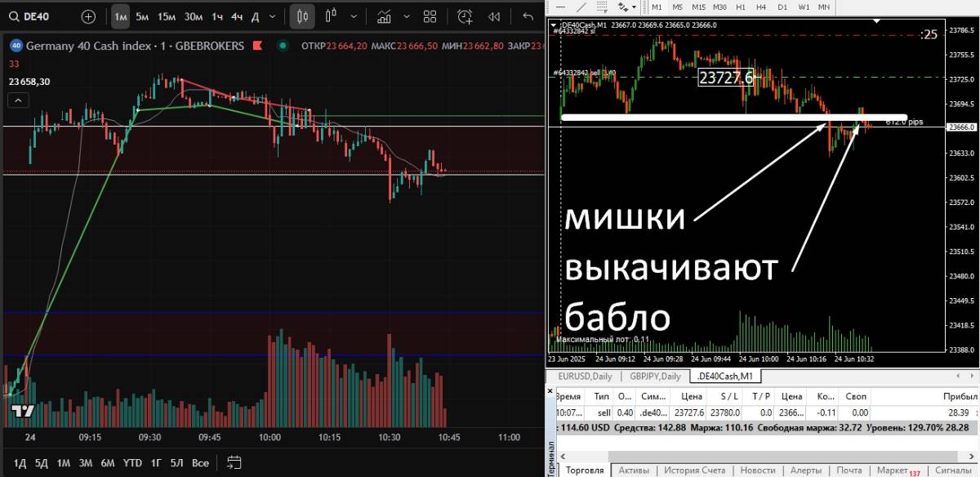Expand the indicators dropdown arrow
This screenshot has height=477, width=980.
[x=407, y=16]
